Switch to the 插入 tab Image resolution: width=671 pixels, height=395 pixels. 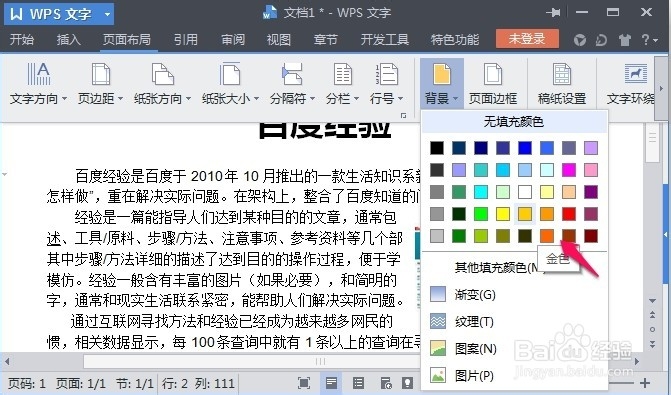[68, 40]
